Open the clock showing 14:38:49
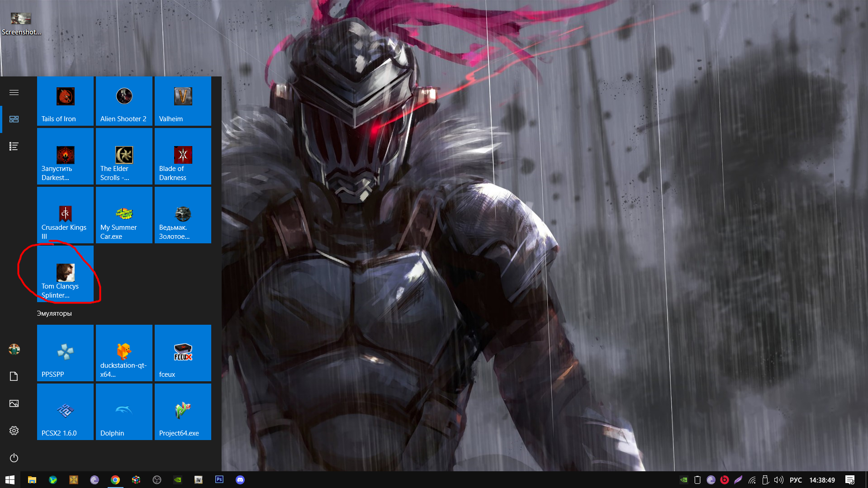868x488 pixels. pyautogui.click(x=822, y=480)
